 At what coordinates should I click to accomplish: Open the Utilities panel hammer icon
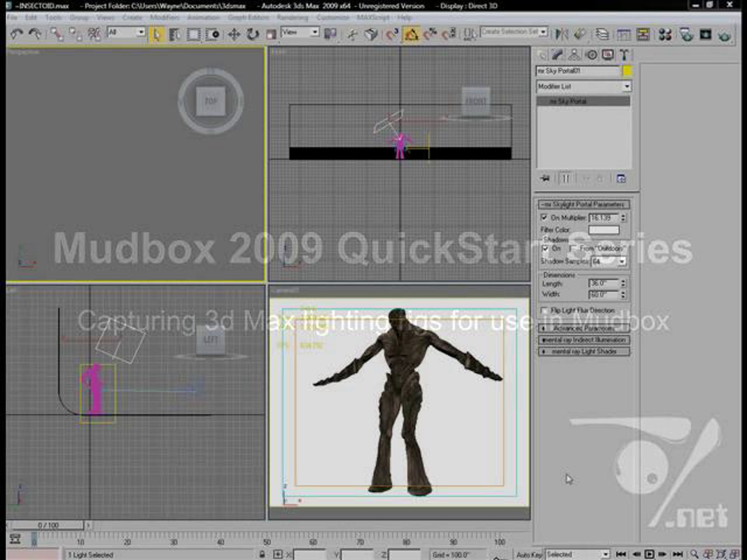[624, 55]
